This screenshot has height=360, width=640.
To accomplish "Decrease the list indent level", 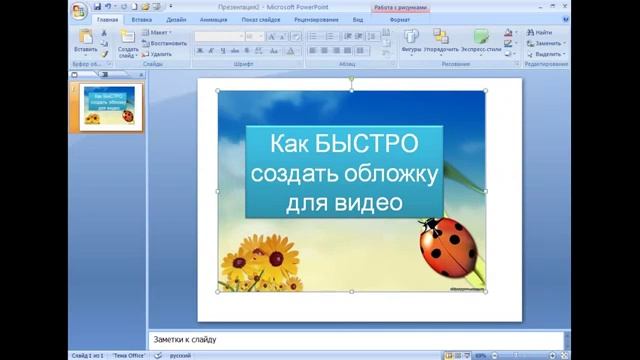I will point(348,37).
